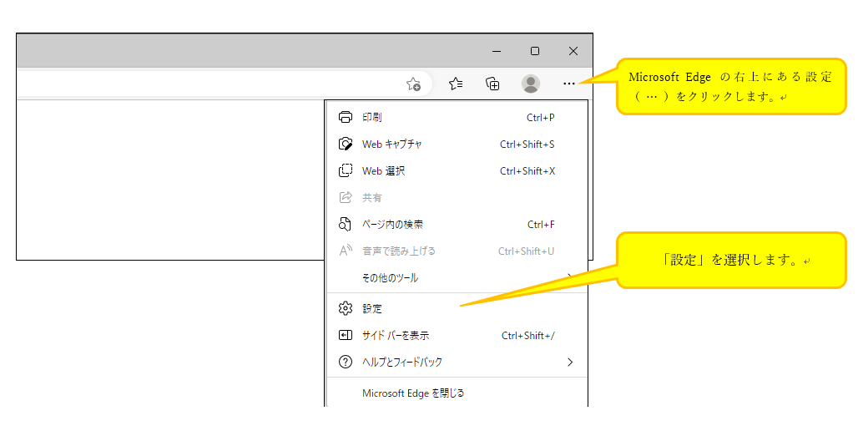Click the magnifier icon for ページ内の検索
Viewport: 868px width, 421px height.
coord(345,225)
